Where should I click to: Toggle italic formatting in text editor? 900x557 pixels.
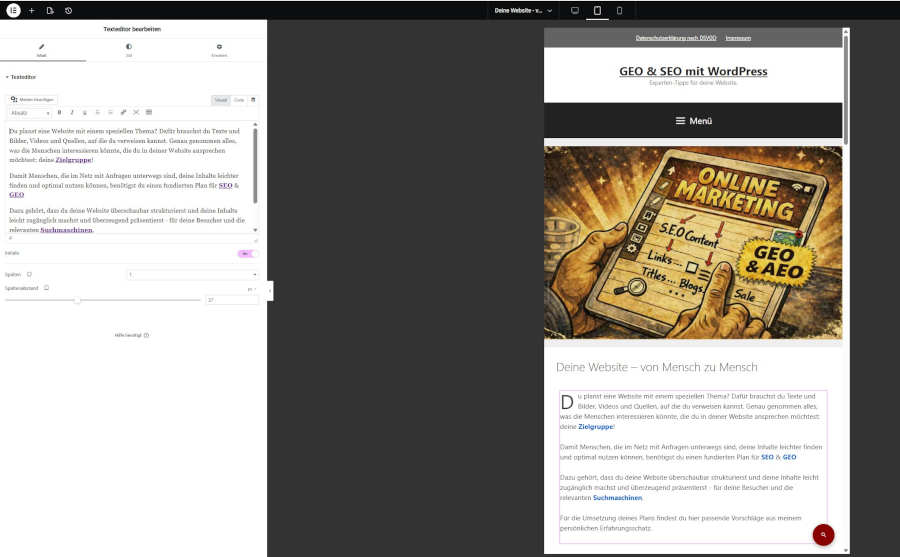coord(72,113)
